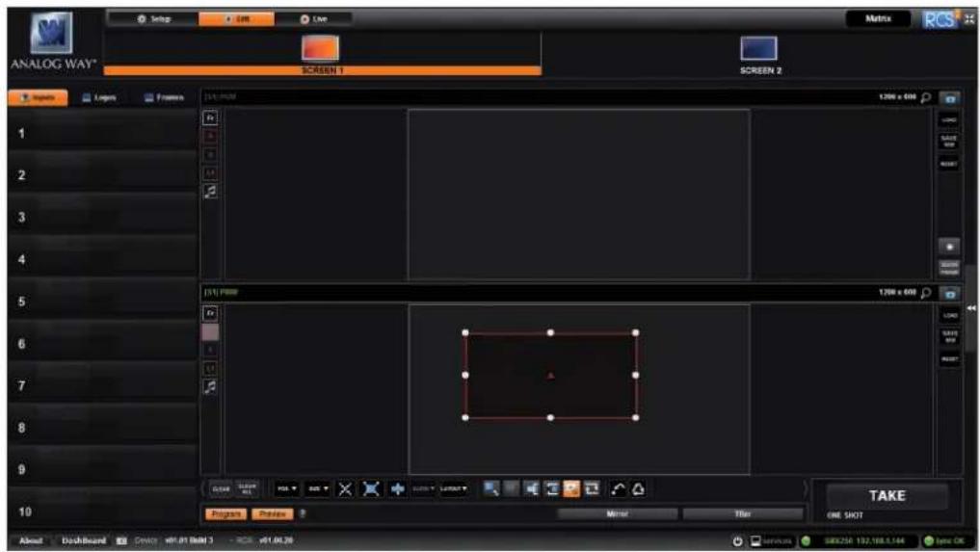Toggle the orange highlighted toolbar icon
Screen dimensions: 980x552
pos(571,488)
